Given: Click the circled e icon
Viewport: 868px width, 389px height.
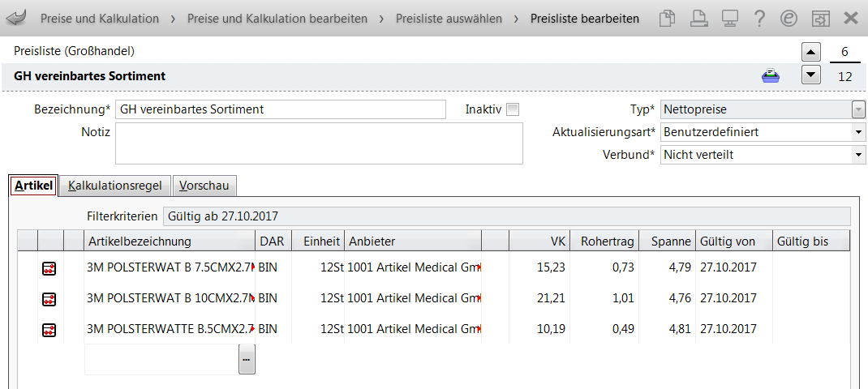Looking at the screenshot, I should click(x=789, y=19).
